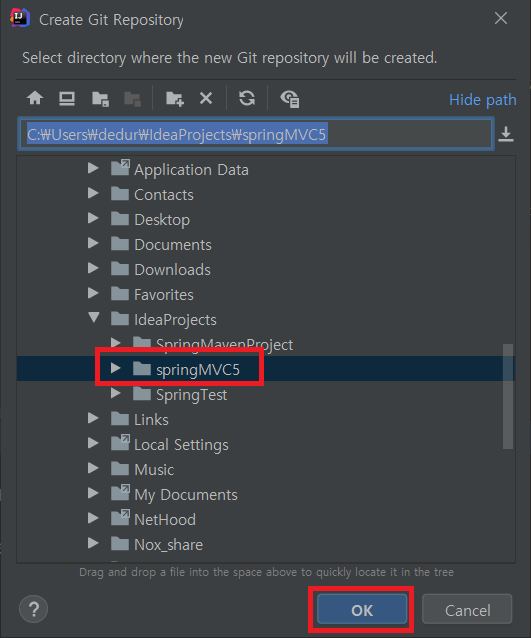Collapse the IdeaProjects folder
This screenshot has height=638, width=531.
pos(94,317)
